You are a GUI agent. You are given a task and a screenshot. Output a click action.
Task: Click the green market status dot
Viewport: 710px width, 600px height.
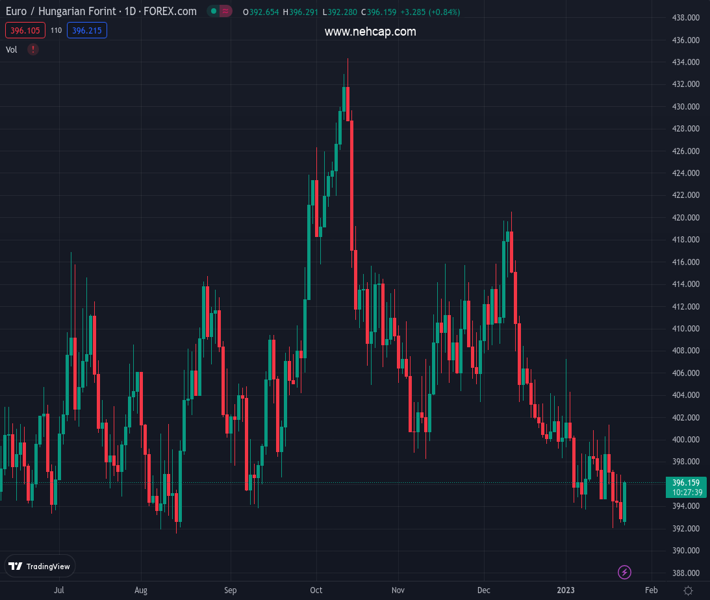[212, 12]
